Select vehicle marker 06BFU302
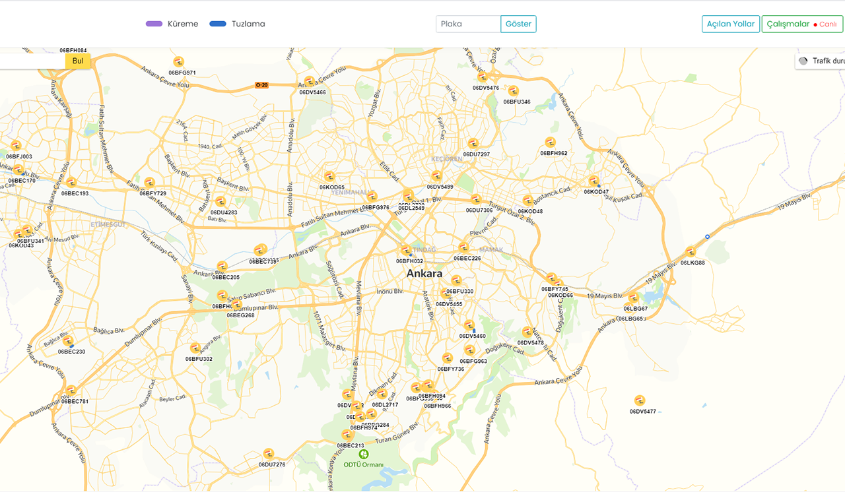Screen dimensions: 845x504 tap(195, 348)
